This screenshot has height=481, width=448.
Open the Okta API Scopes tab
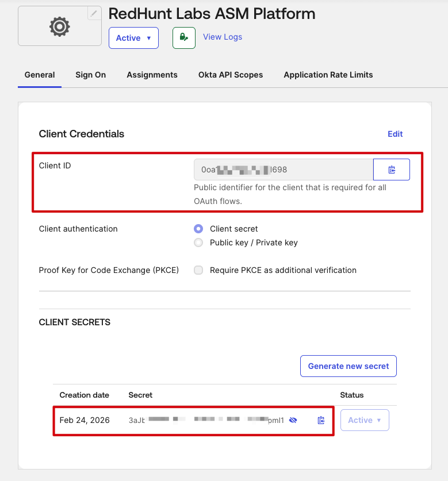coord(230,75)
